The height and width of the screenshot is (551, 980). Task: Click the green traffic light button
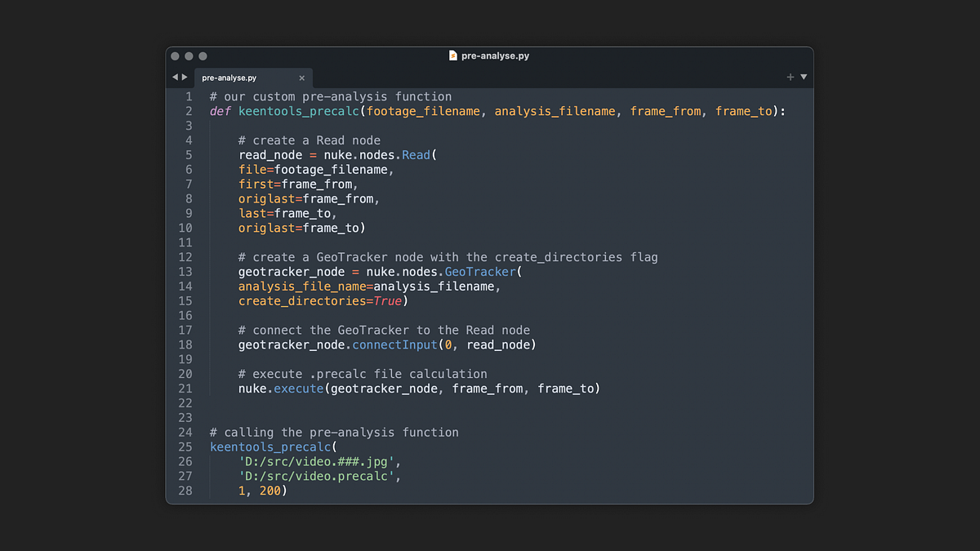(x=203, y=56)
